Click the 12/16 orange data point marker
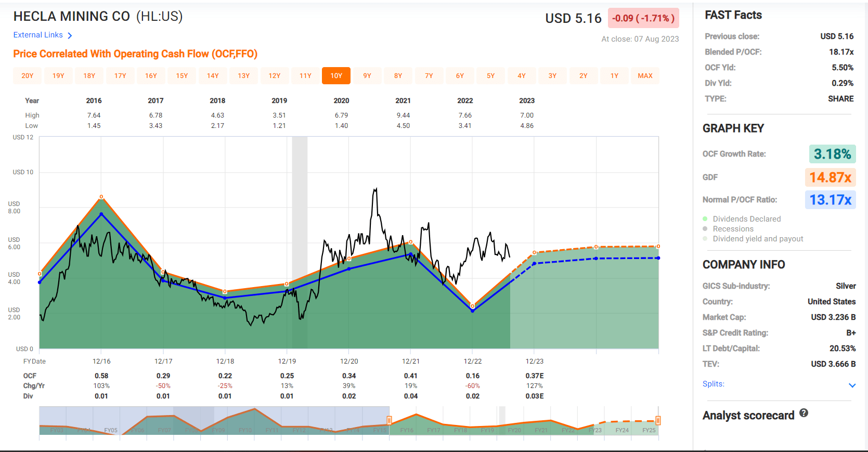Screen dimensions: 868x452 [101, 197]
